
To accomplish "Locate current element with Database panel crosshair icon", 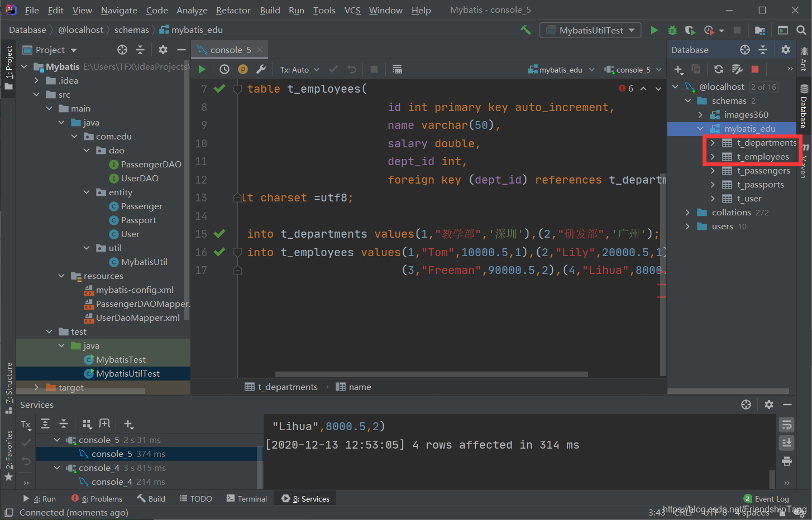I will [745, 50].
